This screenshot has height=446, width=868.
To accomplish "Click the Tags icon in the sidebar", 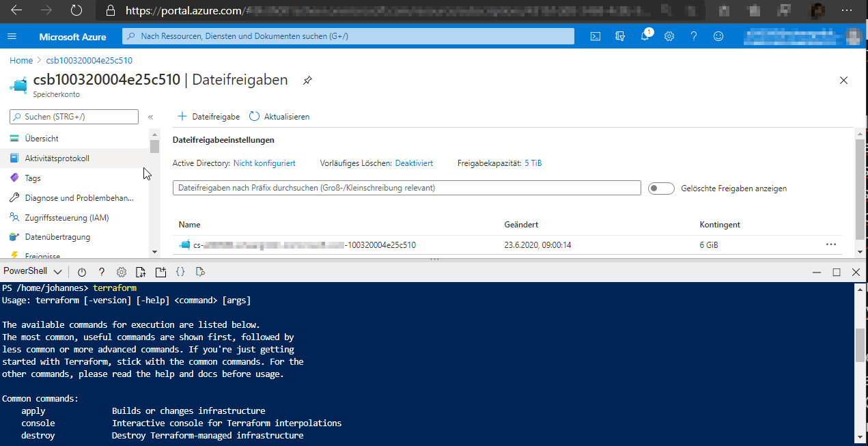I will coord(14,178).
